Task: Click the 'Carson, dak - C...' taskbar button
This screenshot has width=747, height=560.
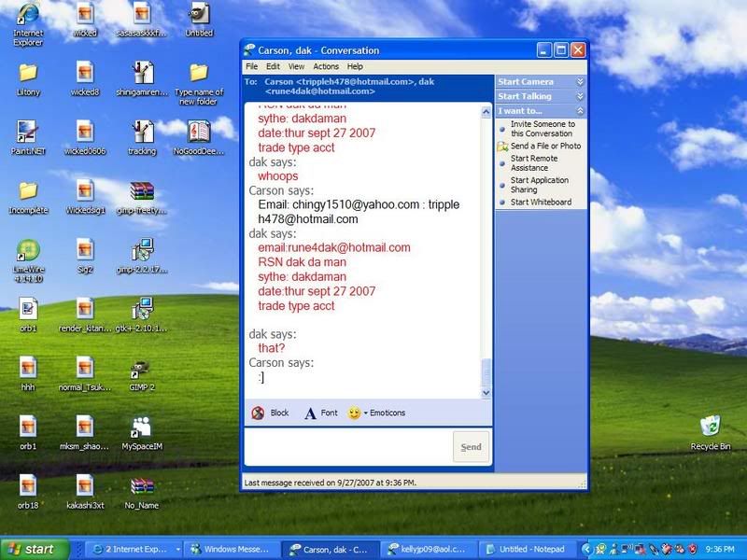Action: click(x=329, y=550)
